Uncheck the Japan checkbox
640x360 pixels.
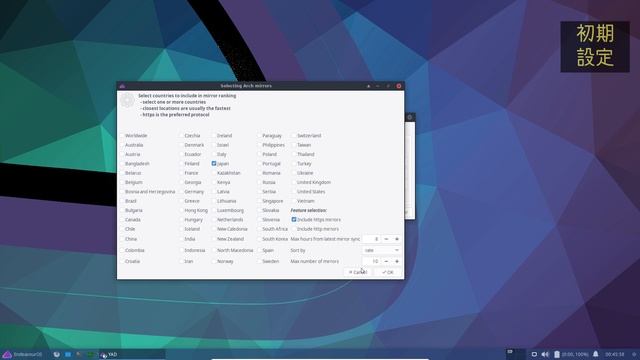point(213,163)
